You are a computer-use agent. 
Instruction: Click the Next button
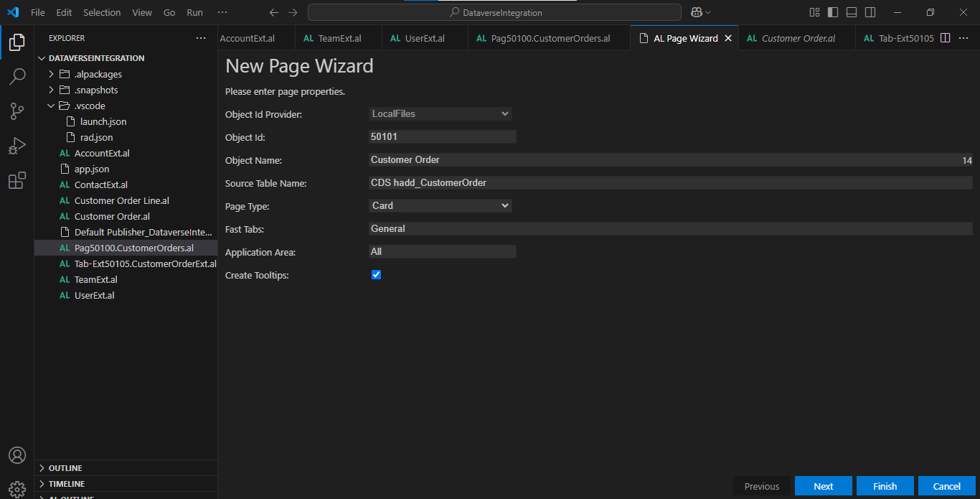[x=823, y=486]
